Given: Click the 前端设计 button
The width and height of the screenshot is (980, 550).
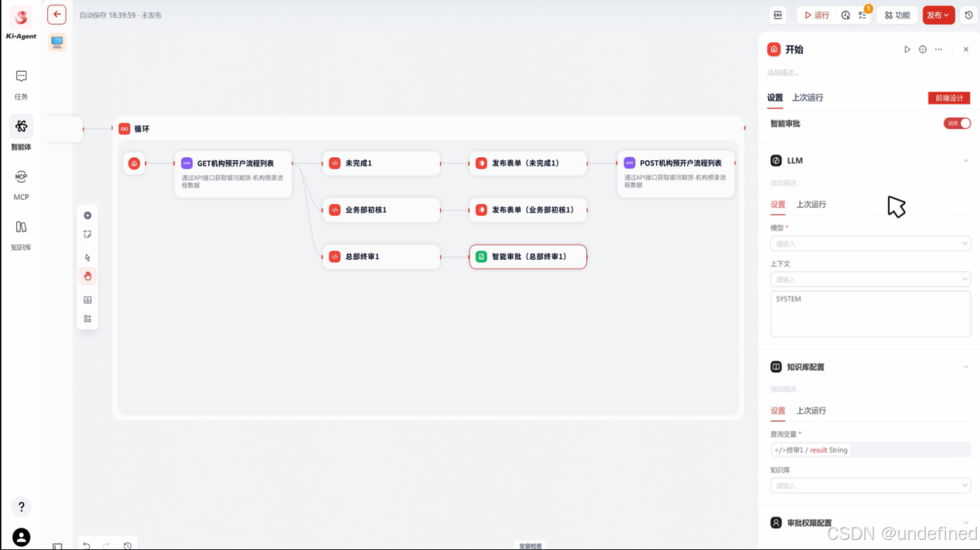Looking at the screenshot, I should [x=949, y=98].
